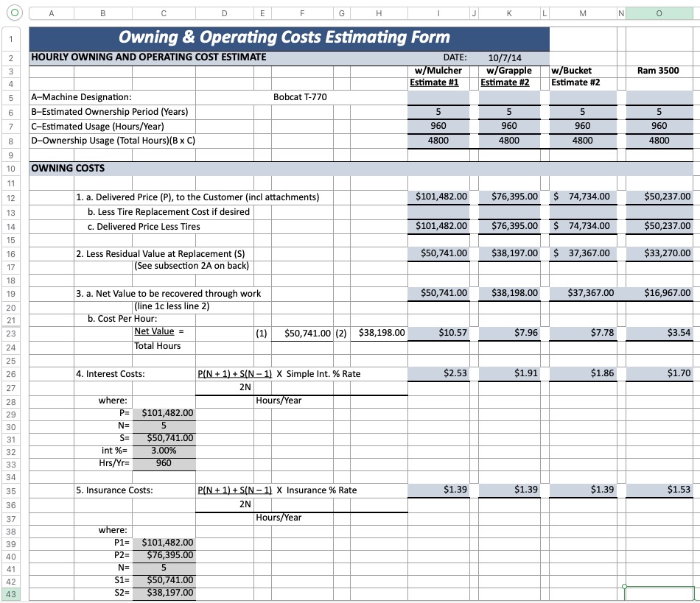Click the 'w/Mulcher' header cell
The width and height of the screenshot is (700, 603).
tap(438, 71)
